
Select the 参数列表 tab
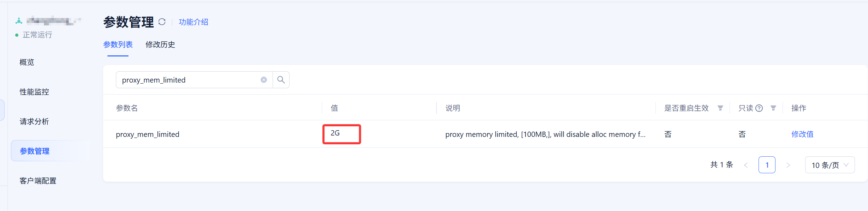(118, 44)
